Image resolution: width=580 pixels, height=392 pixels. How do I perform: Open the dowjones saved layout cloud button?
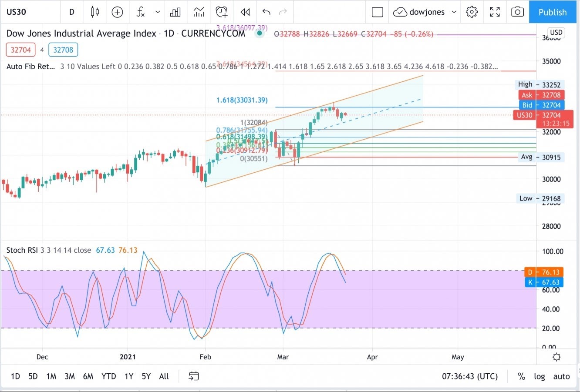pos(419,12)
